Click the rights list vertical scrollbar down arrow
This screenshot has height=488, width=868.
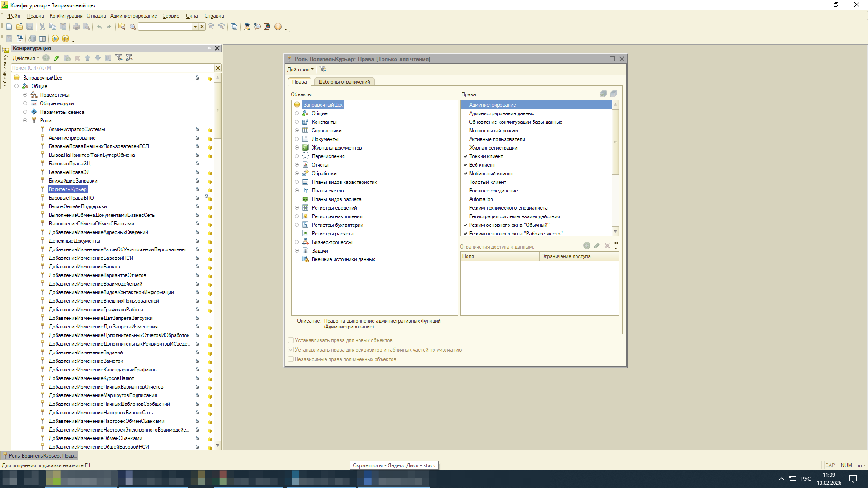point(615,231)
